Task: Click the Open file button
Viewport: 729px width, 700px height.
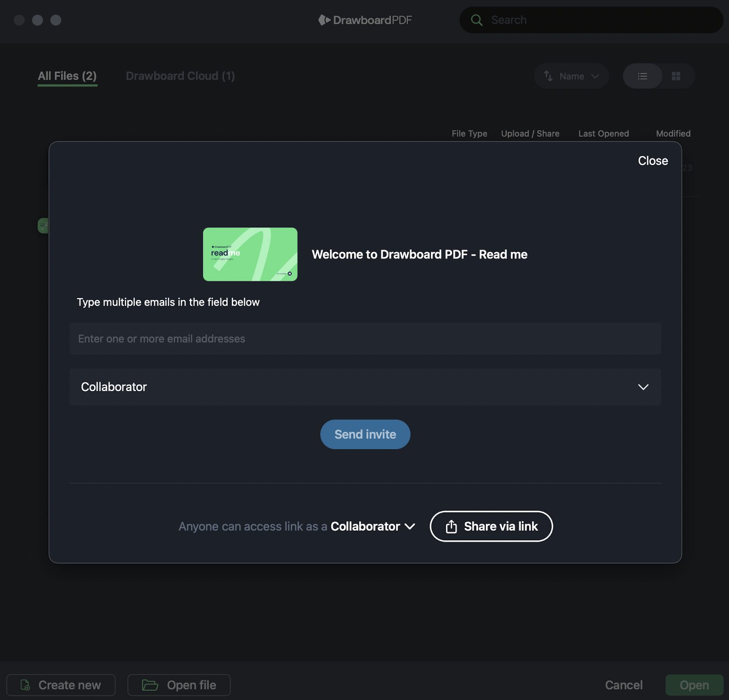Action: pos(179,685)
